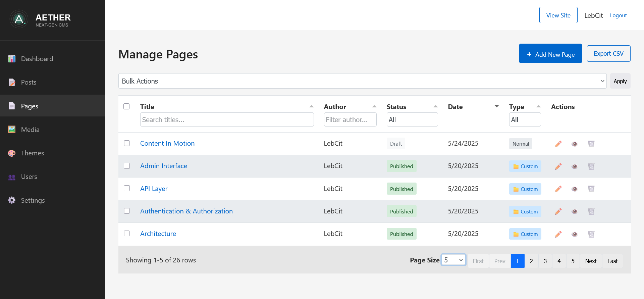This screenshot has height=299, width=644.
Task: Open Users from the sidebar menu
Action: pyautogui.click(x=52, y=177)
